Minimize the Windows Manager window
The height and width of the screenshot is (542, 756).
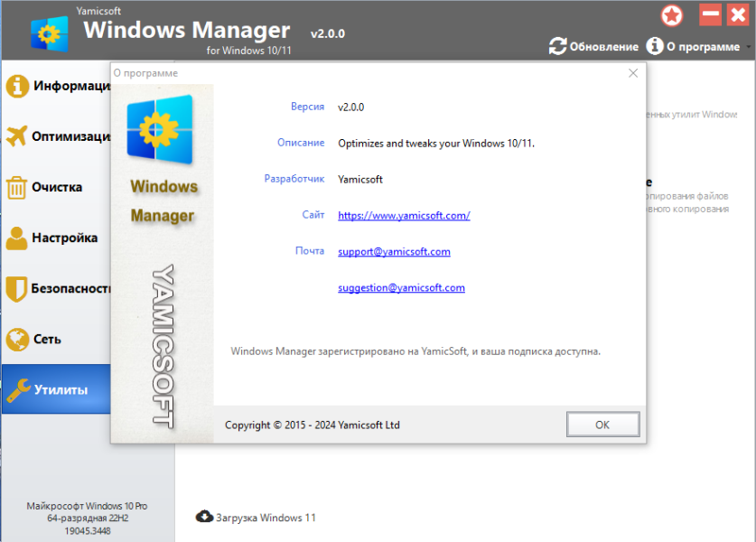[710, 14]
